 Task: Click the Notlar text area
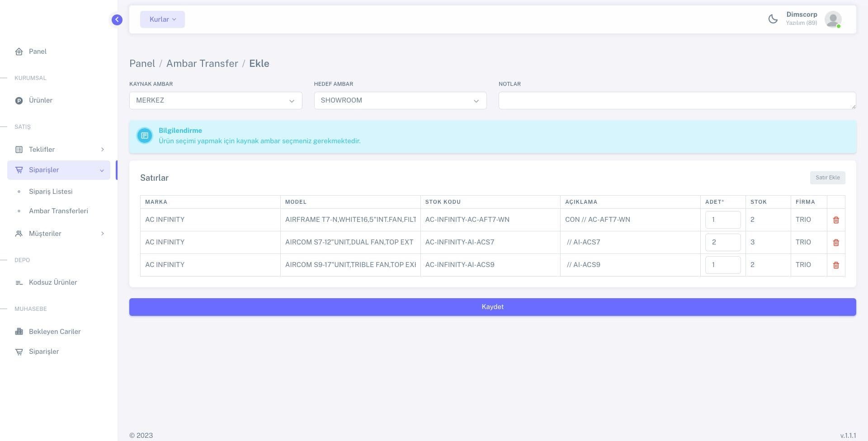(677, 100)
